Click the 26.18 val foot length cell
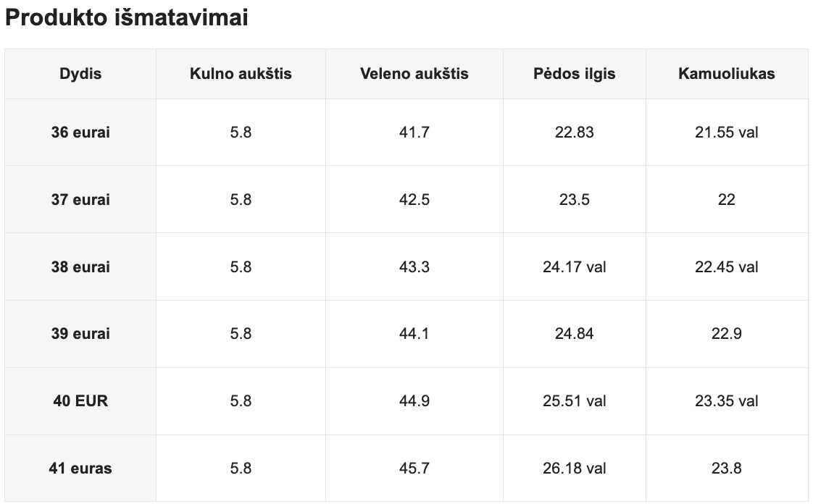 (x=575, y=469)
